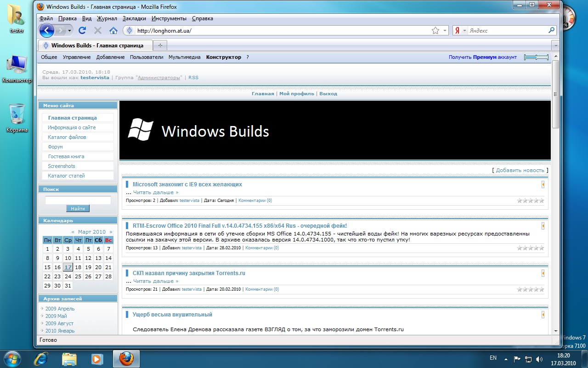Screen dimensions: 588x368
Task: Reload the page with the refresh icon
Action: (x=82, y=30)
